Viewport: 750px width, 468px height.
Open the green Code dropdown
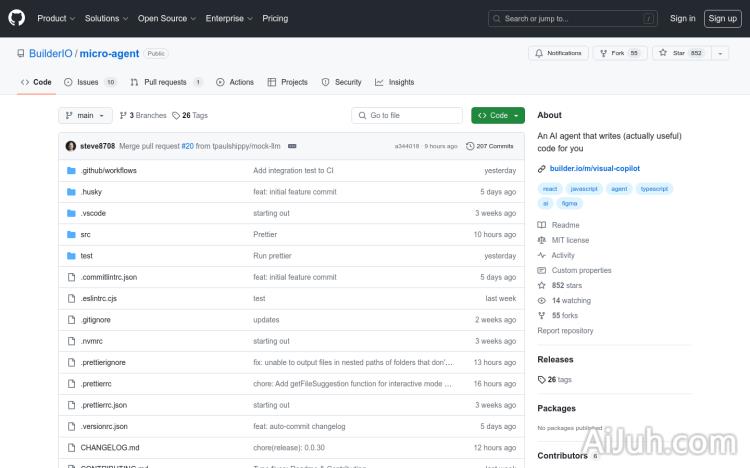498,115
